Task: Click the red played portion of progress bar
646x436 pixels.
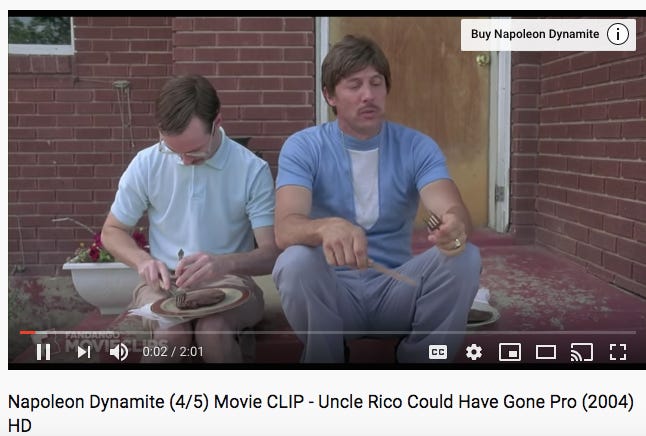Action: click(x=28, y=332)
